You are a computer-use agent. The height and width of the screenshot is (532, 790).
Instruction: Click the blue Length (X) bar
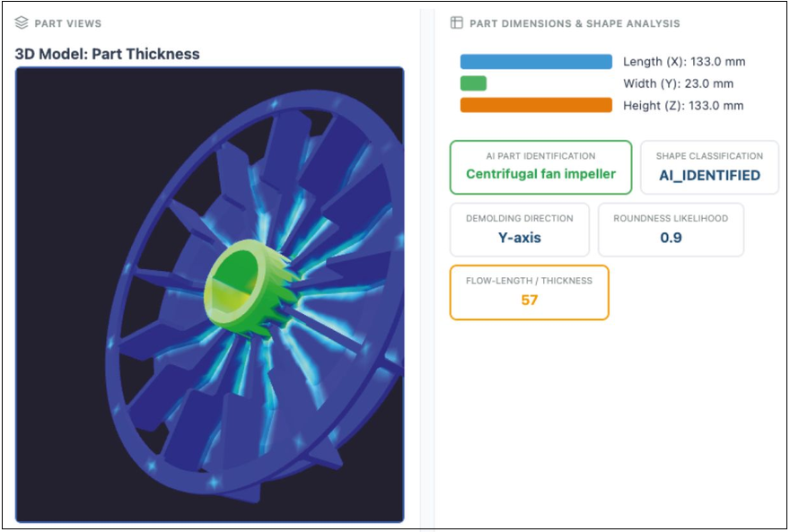coord(536,61)
